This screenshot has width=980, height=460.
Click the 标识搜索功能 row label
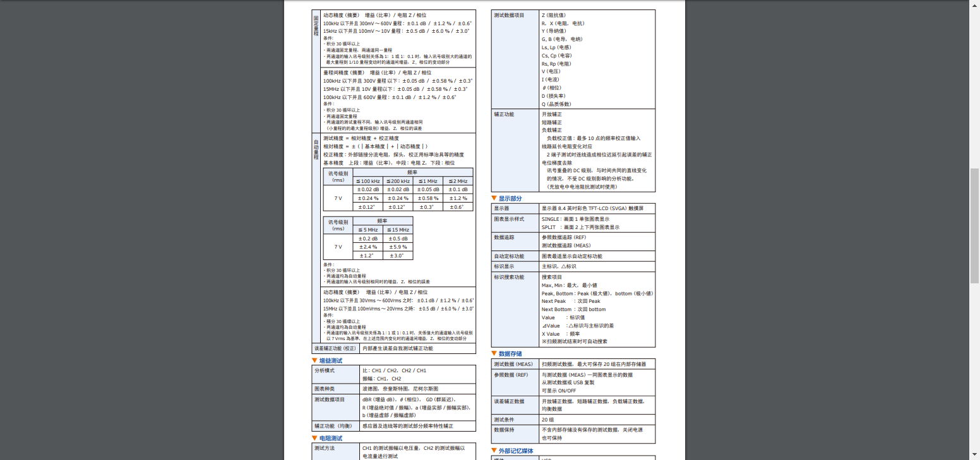509,277
